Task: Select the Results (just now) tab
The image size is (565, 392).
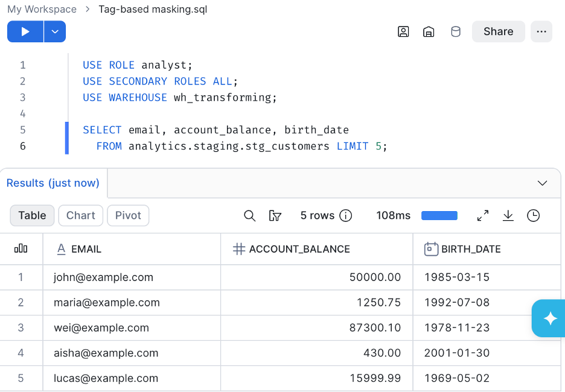Action: coord(53,183)
